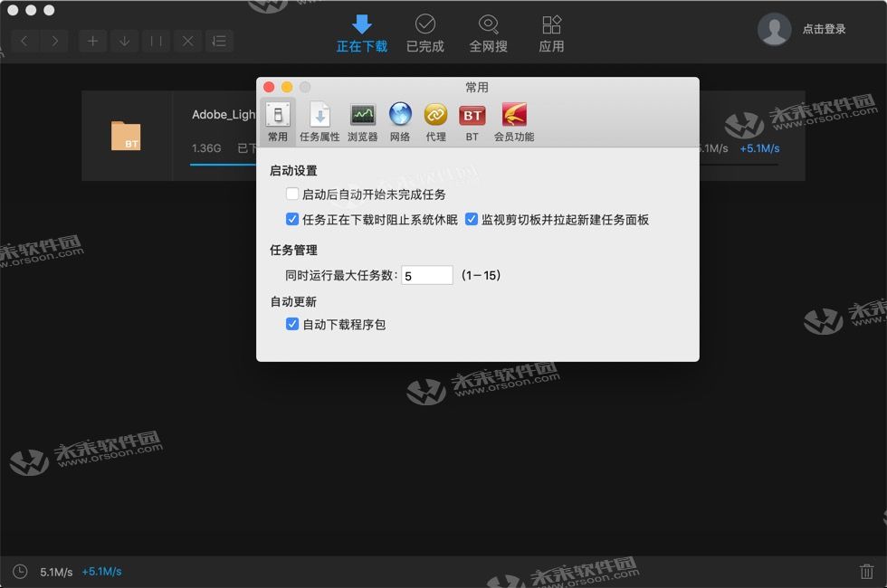887x588 pixels.
Task: Select the 网络 network settings tab
Action: (400, 121)
